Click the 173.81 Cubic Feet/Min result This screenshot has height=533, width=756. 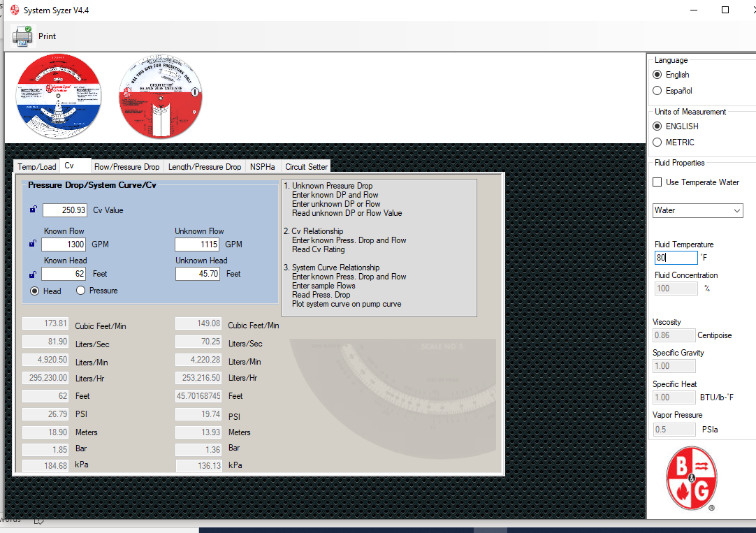click(45, 323)
